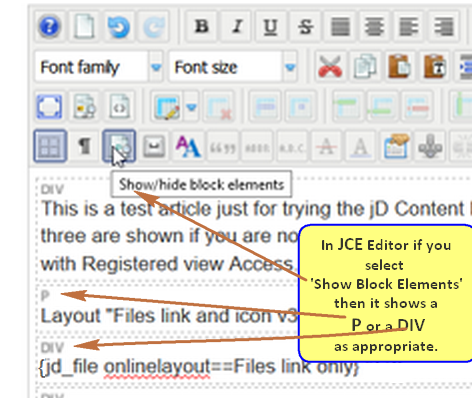
Task: Click the Paste clipboard icon
Action: [x=400, y=67]
